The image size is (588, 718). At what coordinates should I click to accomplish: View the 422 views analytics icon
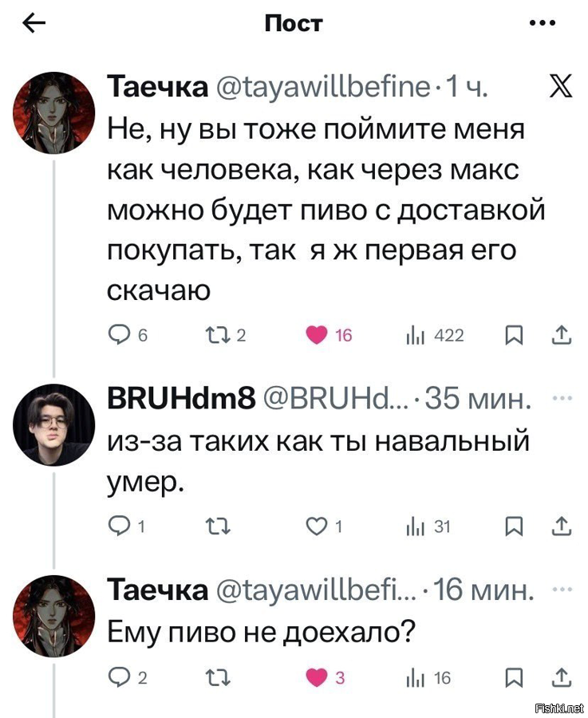(412, 336)
